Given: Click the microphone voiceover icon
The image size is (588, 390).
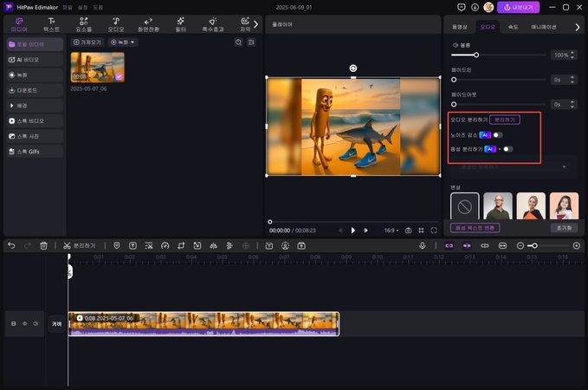Looking at the screenshot, I should [423, 246].
